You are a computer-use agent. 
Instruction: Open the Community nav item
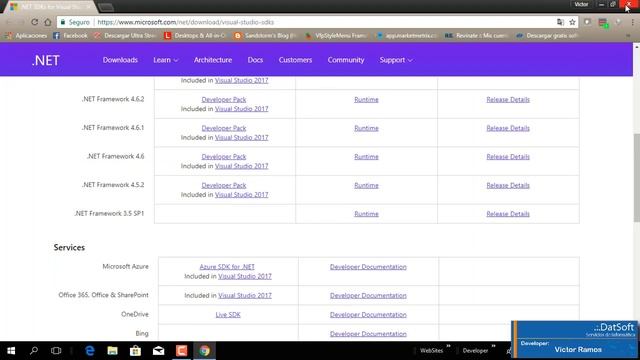(346, 60)
